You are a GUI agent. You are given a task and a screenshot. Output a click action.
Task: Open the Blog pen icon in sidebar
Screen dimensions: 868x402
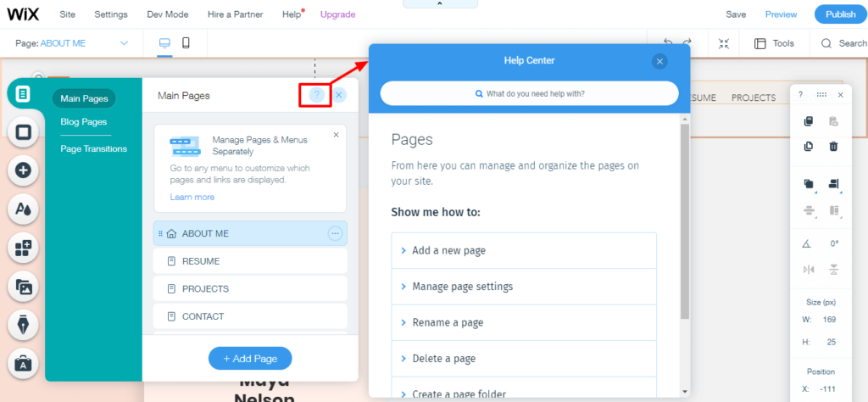click(23, 325)
